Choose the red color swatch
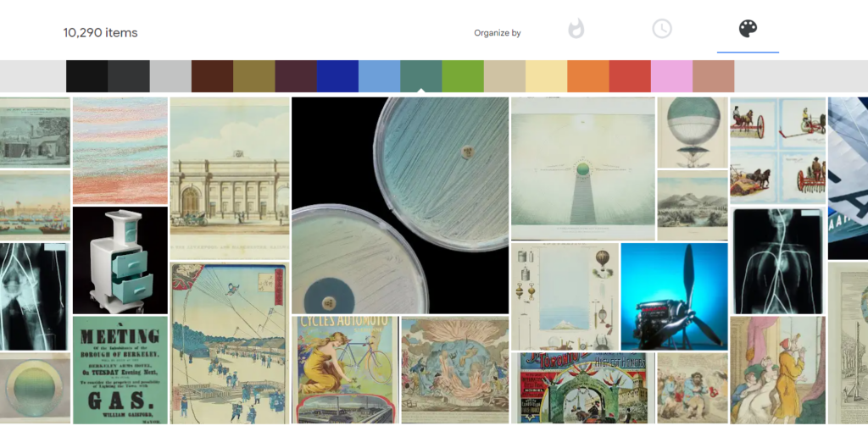Viewport: 868px width, 448px height. coord(630,76)
